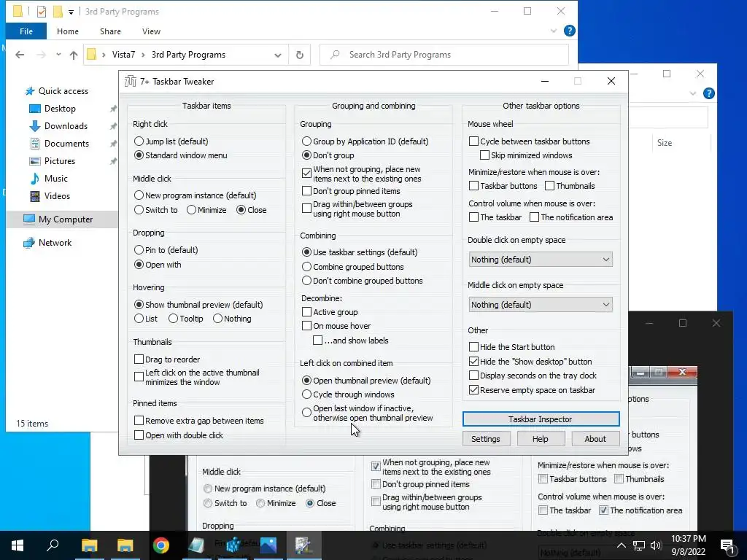This screenshot has width=747, height=560.
Task: Enable Remove extra gap between items
Action: pyautogui.click(x=139, y=421)
